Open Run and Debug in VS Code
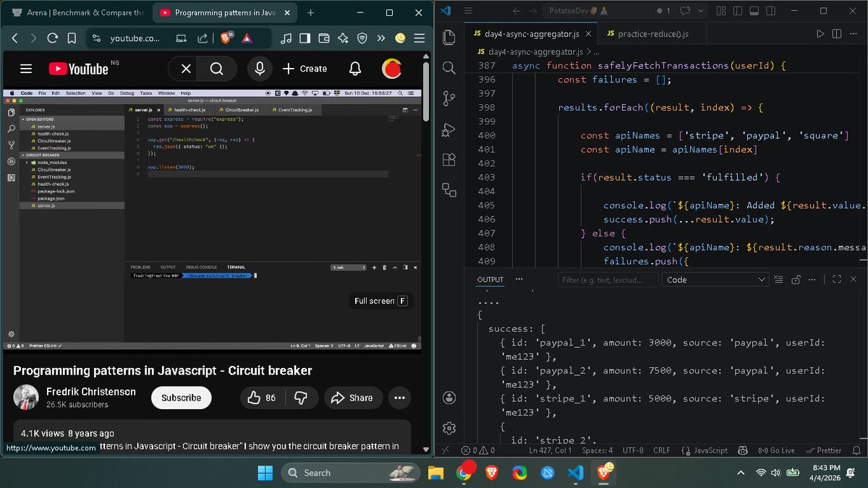 coord(448,129)
